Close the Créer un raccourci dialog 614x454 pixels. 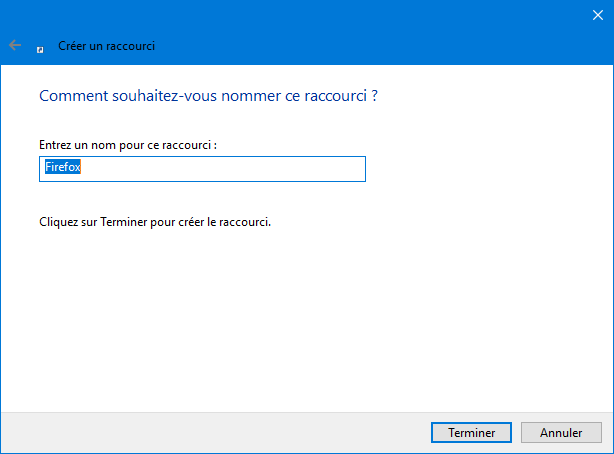tap(598, 15)
